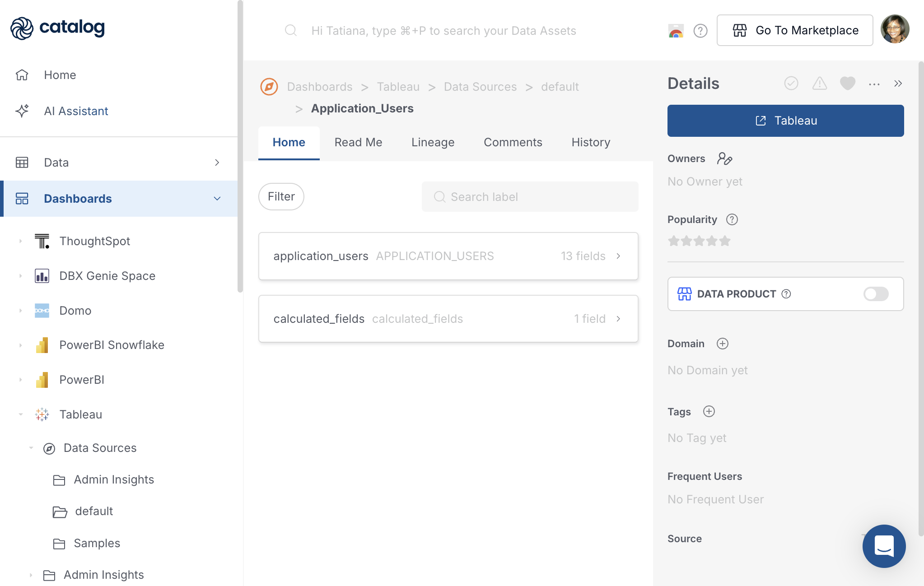Switch to the Comments tab

click(x=513, y=143)
